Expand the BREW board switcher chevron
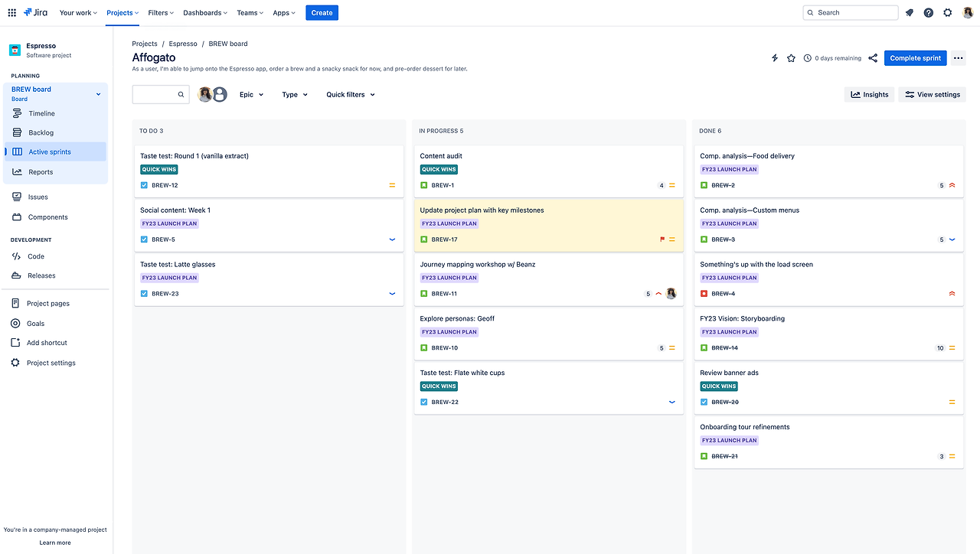Image resolution: width=980 pixels, height=554 pixels. pos(98,94)
